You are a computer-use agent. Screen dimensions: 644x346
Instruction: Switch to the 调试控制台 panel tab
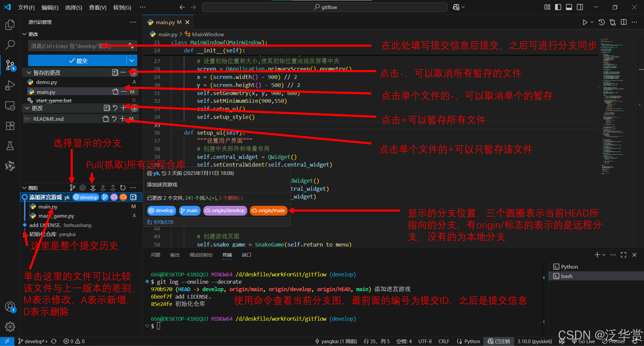[201, 255]
